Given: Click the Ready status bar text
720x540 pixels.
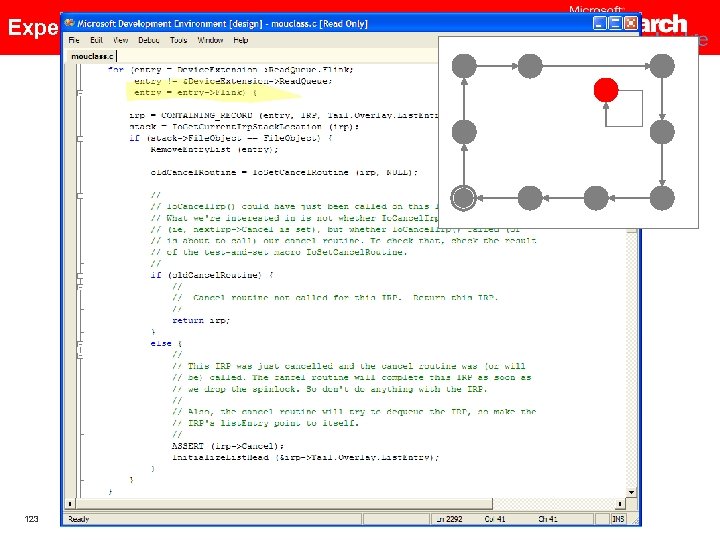Looking at the screenshot, I should pos(79,519).
